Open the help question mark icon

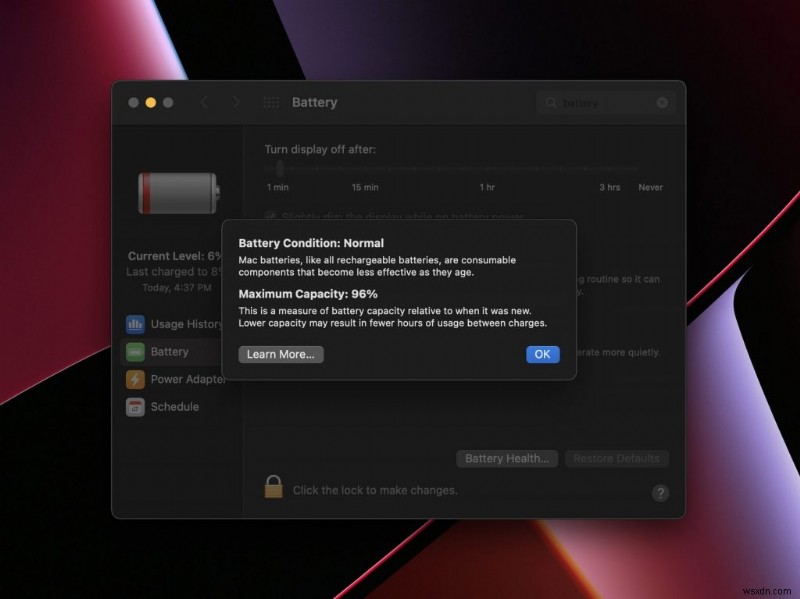coord(661,492)
